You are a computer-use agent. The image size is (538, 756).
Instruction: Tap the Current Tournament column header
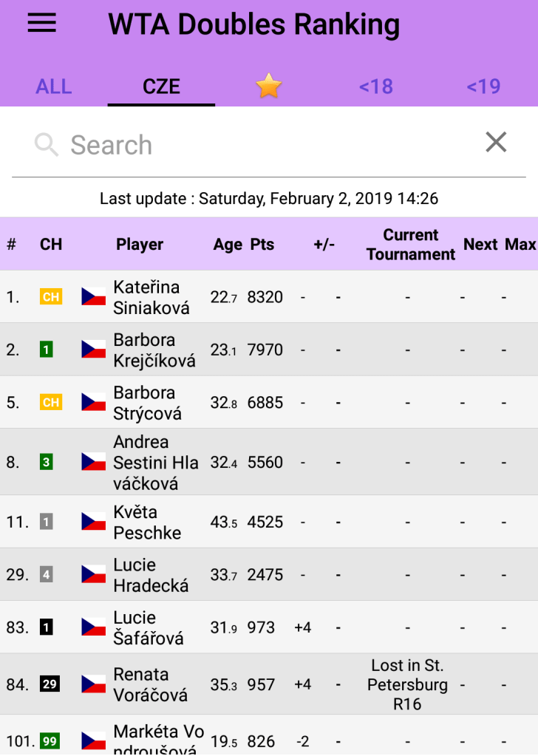click(411, 245)
